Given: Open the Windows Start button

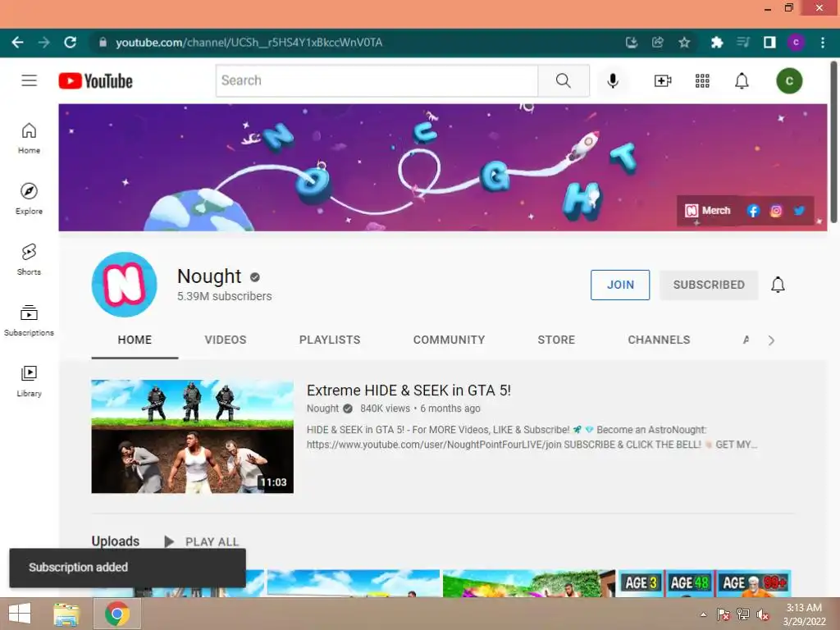Looking at the screenshot, I should (x=20, y=614).
